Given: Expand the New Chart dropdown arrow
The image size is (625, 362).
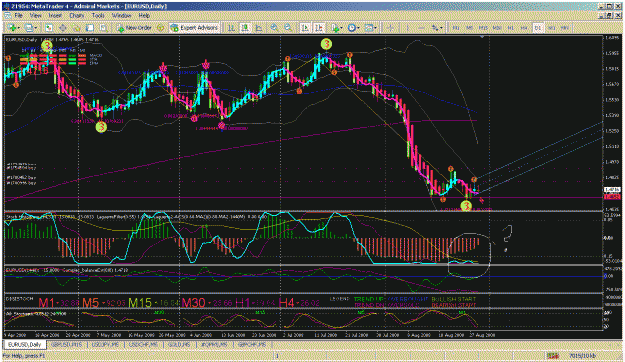Looking at the screenshot, I should click(x=18, y=28).
